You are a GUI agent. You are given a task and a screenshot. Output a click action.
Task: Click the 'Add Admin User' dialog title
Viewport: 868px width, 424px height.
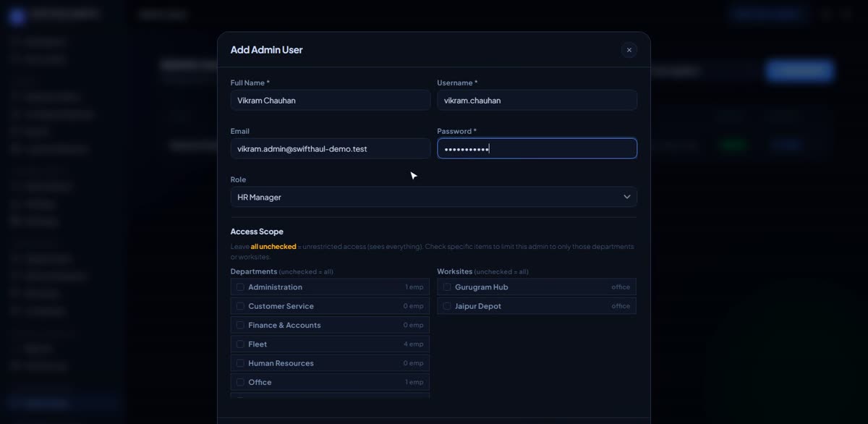(266, 50)
